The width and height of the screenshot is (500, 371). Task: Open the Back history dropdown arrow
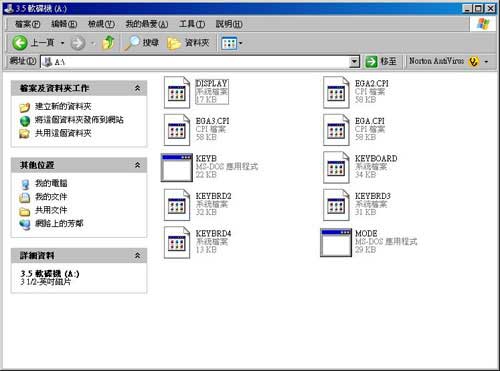pos(62,43)
